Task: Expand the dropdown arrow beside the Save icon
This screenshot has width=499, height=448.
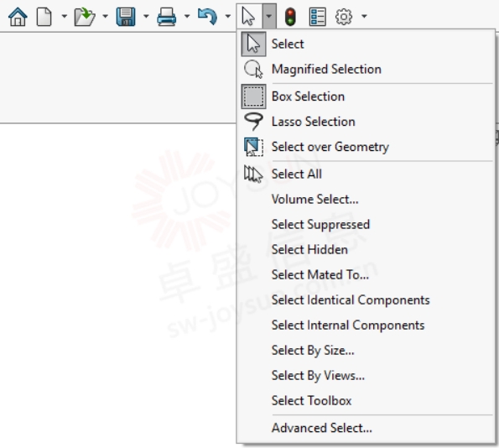Action: 146,16
